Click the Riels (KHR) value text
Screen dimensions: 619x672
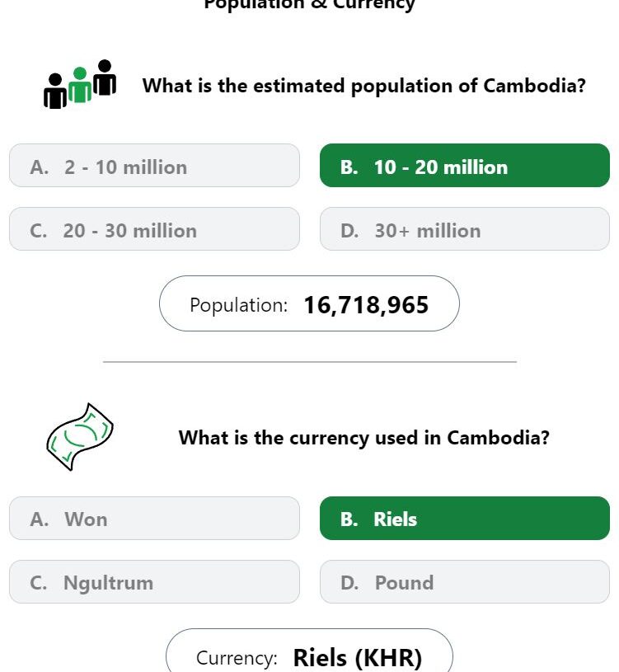(x=358, y=658)
